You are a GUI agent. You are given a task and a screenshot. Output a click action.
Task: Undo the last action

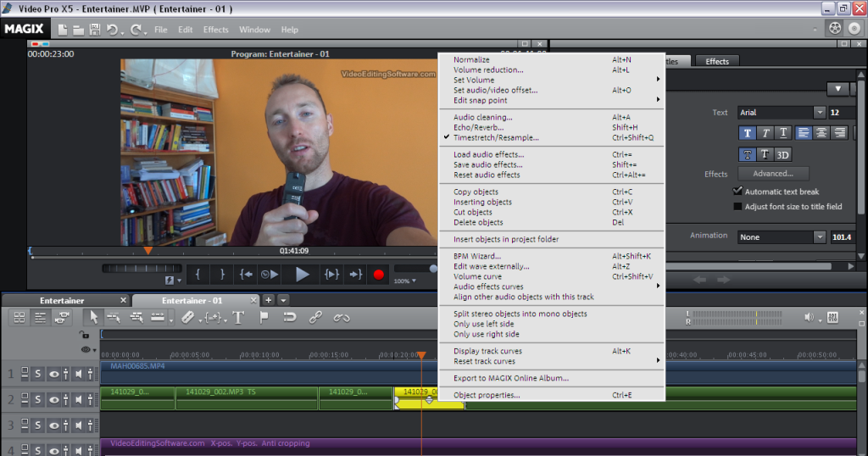tap(113, 30)
